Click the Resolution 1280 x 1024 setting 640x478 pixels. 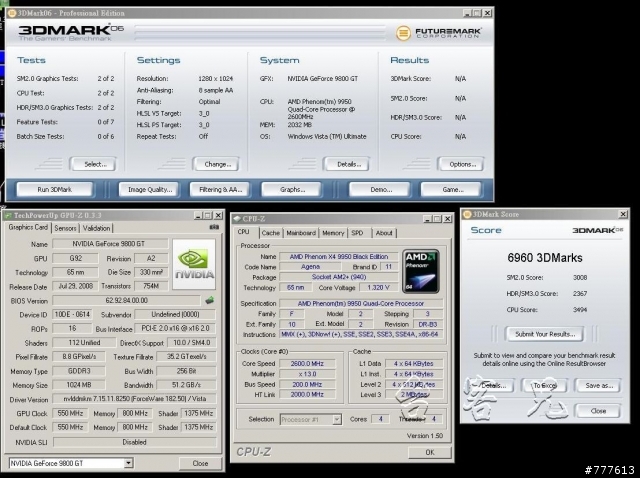point(216,78)
